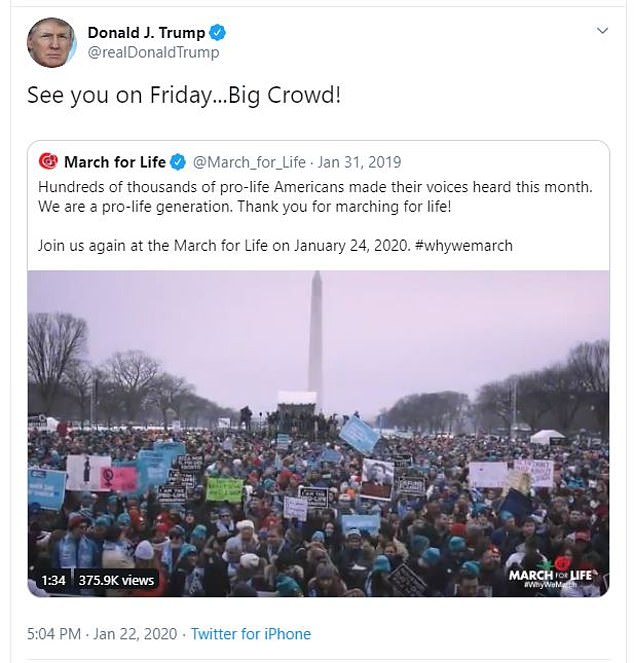634x663 pixels.
Task: Open the tweet options chevron menu
Action: tap(602, 32)
